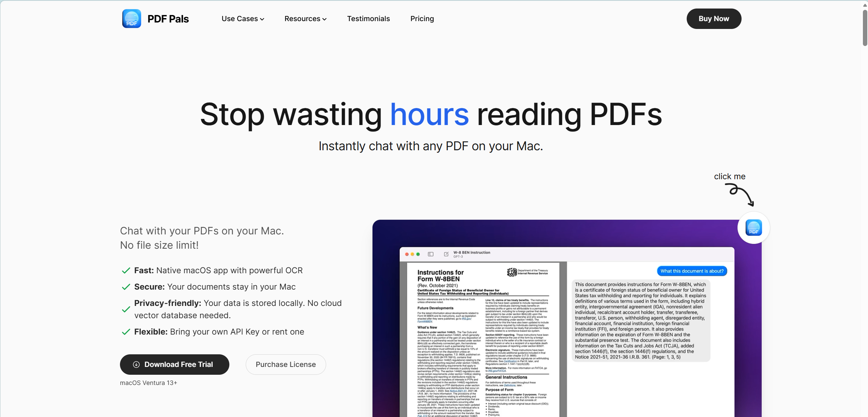This screenshot has width=868, height=417.
Task: Click the 'General Instructions' heading in the PDF
Action: (506, 377)
